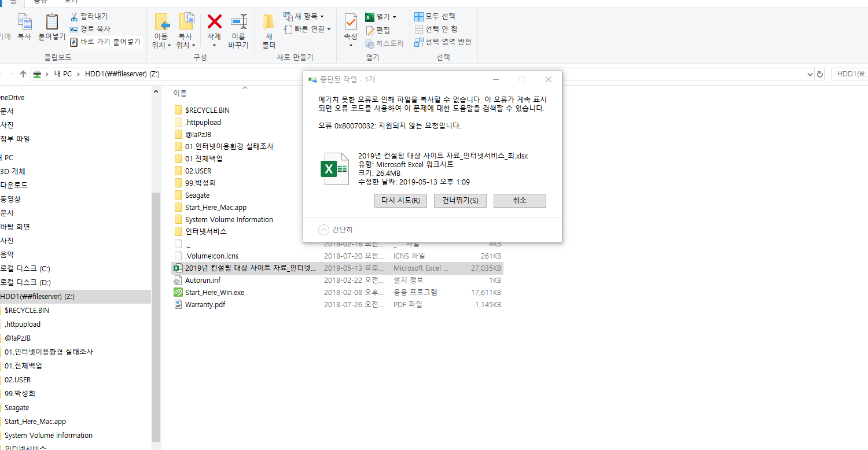Open 다운로드 in the navigation pane
The width and height of the screenshot is (868, 450).
(x=14, y=185)
